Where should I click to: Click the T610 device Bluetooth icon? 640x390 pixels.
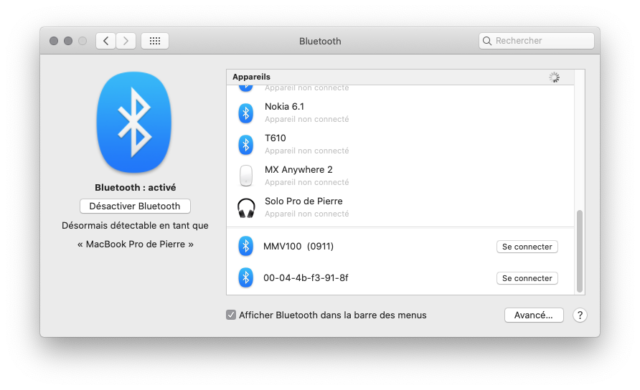pos(246,144)
